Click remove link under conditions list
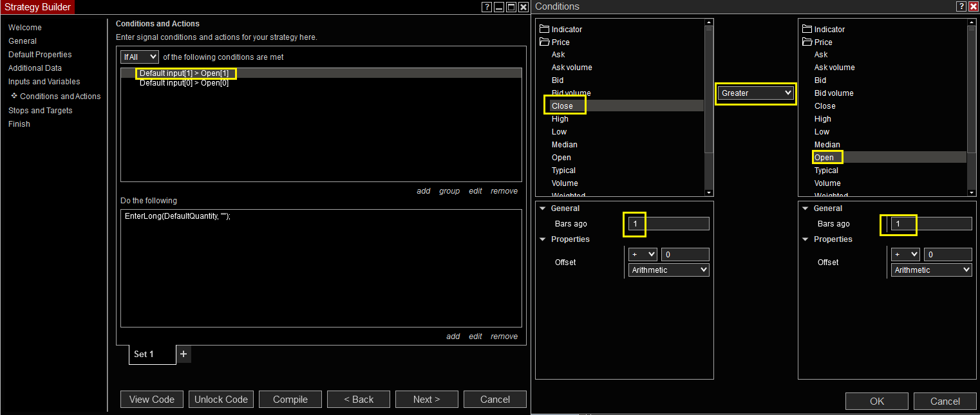Image resolution: width=980 pixels, height=415 pixels. (504, 191)
